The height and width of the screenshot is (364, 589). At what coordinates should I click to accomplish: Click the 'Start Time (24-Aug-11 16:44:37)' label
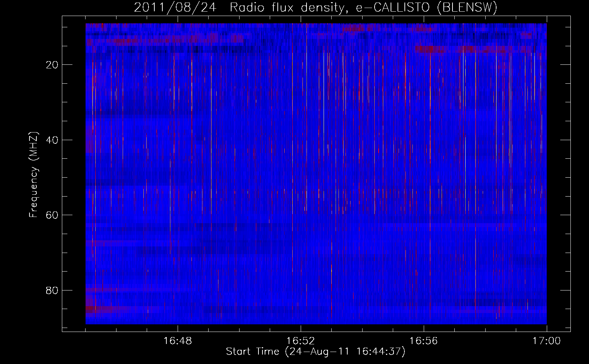315,352
